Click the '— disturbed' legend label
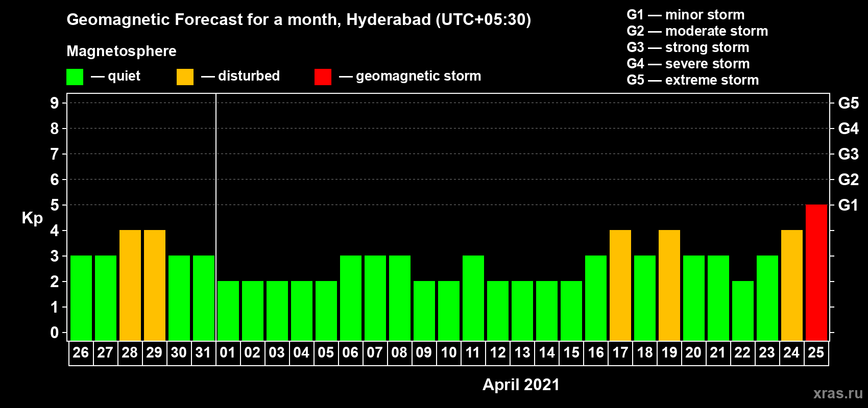The height and width of the screenshot is (408, 868). [x=240, y=76]
